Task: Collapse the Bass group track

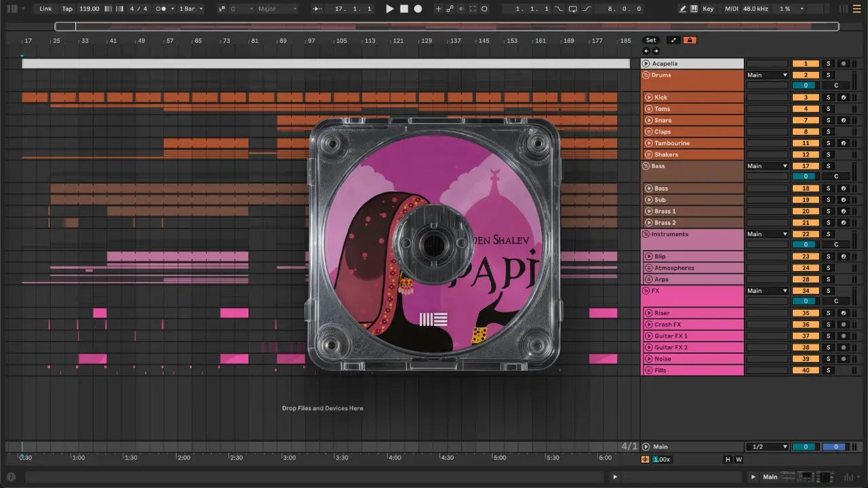Action: [x=646, y=166]
